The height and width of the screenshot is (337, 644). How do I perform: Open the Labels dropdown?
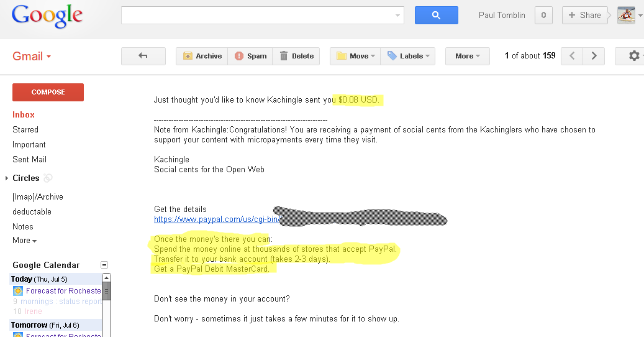coord(408,56)
